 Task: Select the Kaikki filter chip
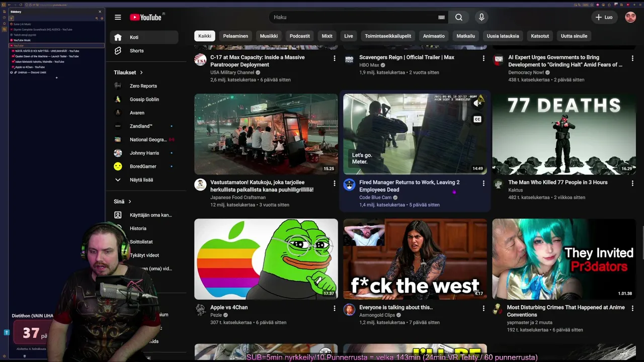pos(205,36)
